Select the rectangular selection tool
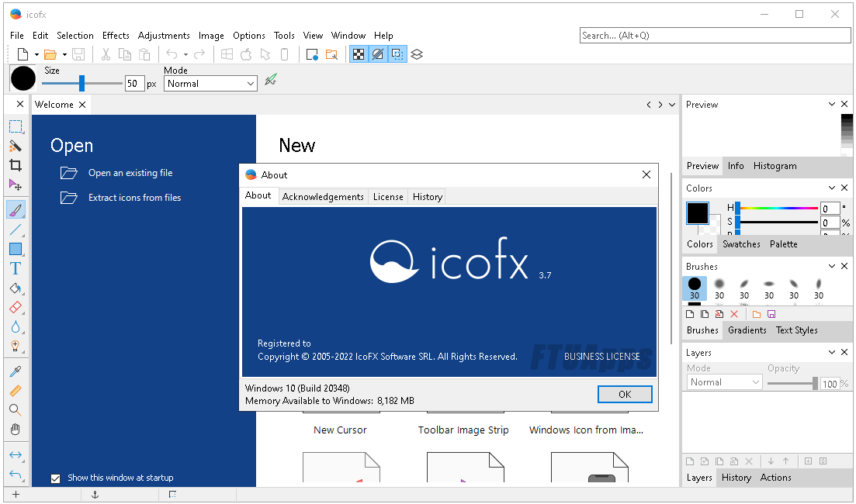This screenshot has height=504, width=856. tap(16, 126)
